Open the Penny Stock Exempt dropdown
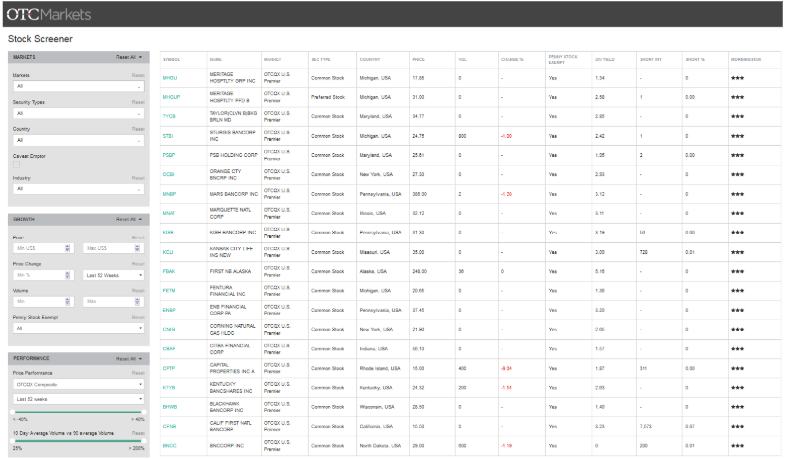Screen dimensions: 787x459 click(x=78, y=328)
